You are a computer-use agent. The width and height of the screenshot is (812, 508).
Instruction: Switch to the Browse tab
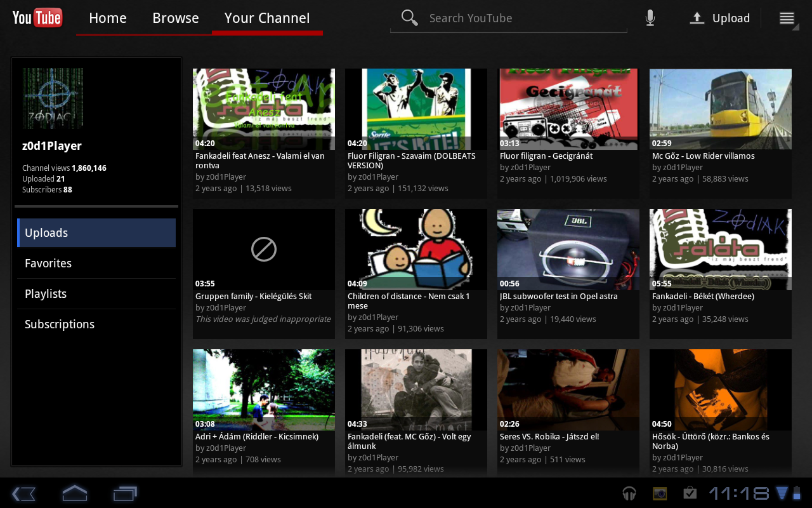[176, 18]
